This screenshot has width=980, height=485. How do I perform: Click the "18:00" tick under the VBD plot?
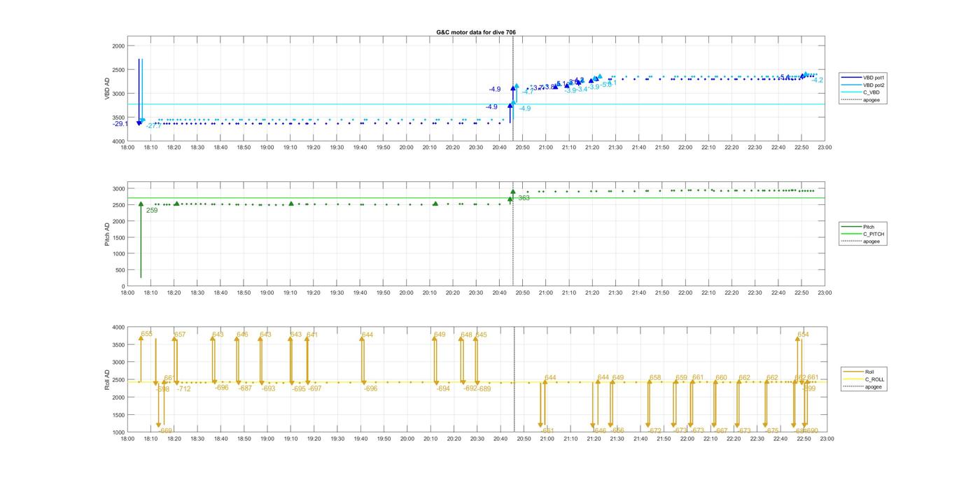(127, 147)
